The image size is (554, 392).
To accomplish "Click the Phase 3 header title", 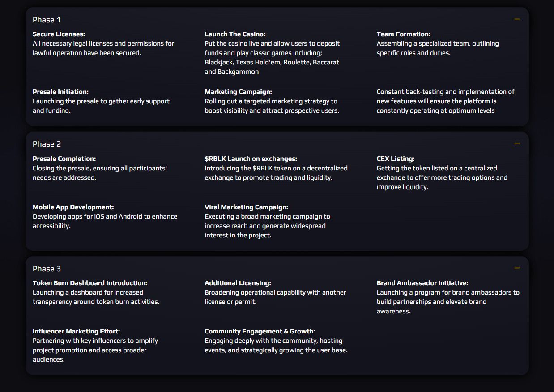I will pos(47,269).
